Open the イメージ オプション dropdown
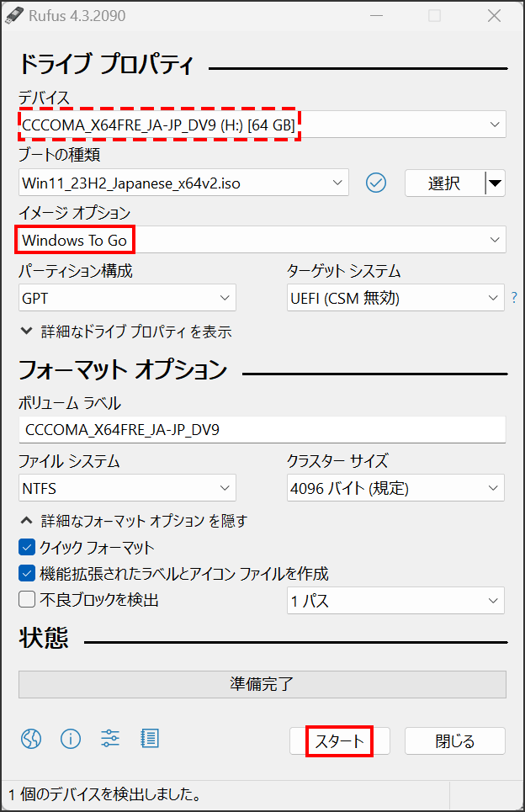 click(x=262, y=240)
